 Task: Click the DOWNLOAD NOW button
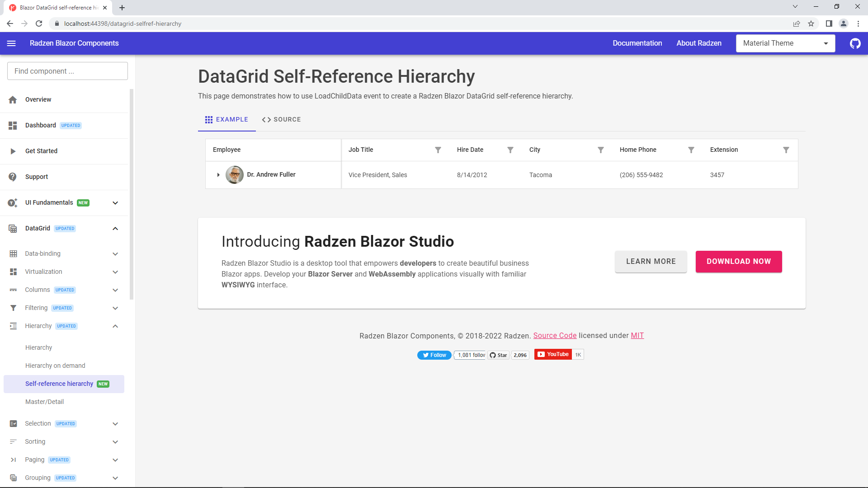pos(739,262)
